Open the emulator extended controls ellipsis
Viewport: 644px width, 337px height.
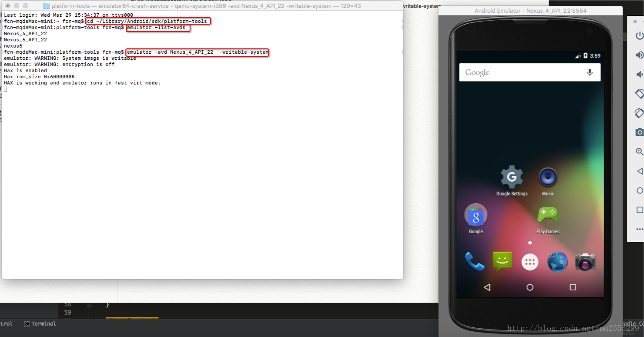pos(640,229)
